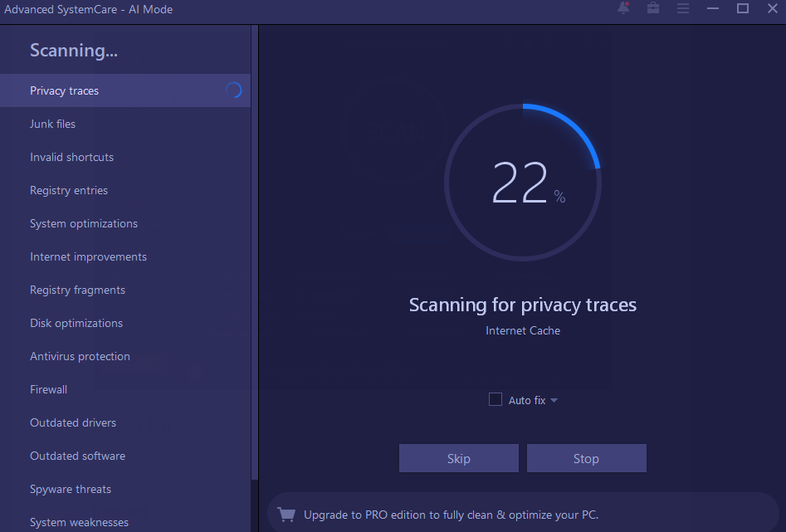Open the notifications bell icon

[x=623, y=8]
